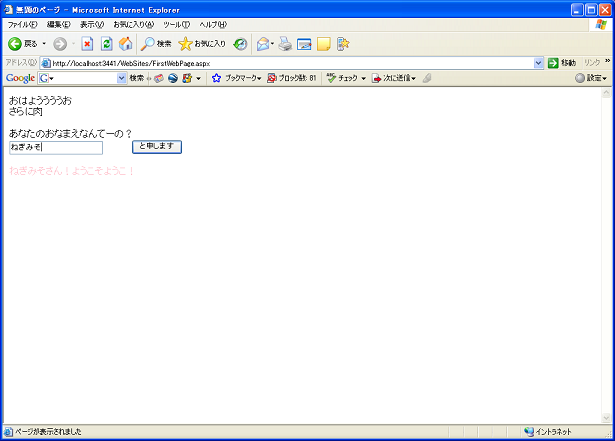Go to the Home page icon
Viewport: 615px width, 441px height.
(125, 44)
